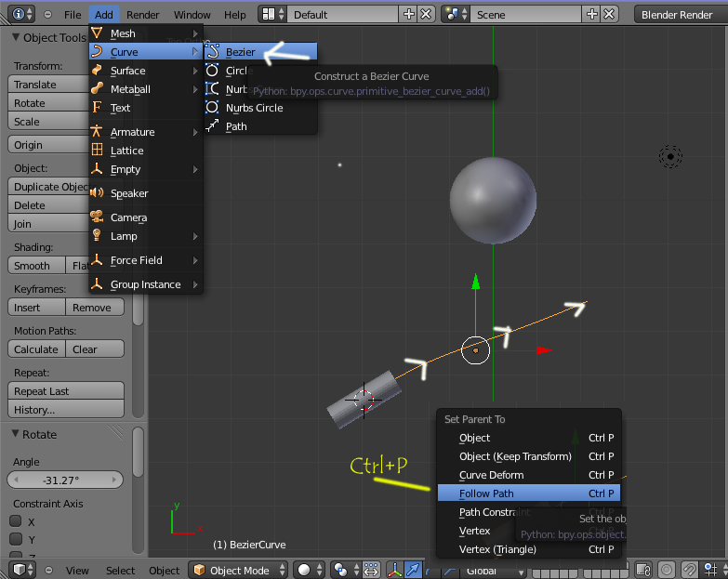Expand the Force Field submenu
The height and width of the screenshot is (579, 728).
pos(146,260)
